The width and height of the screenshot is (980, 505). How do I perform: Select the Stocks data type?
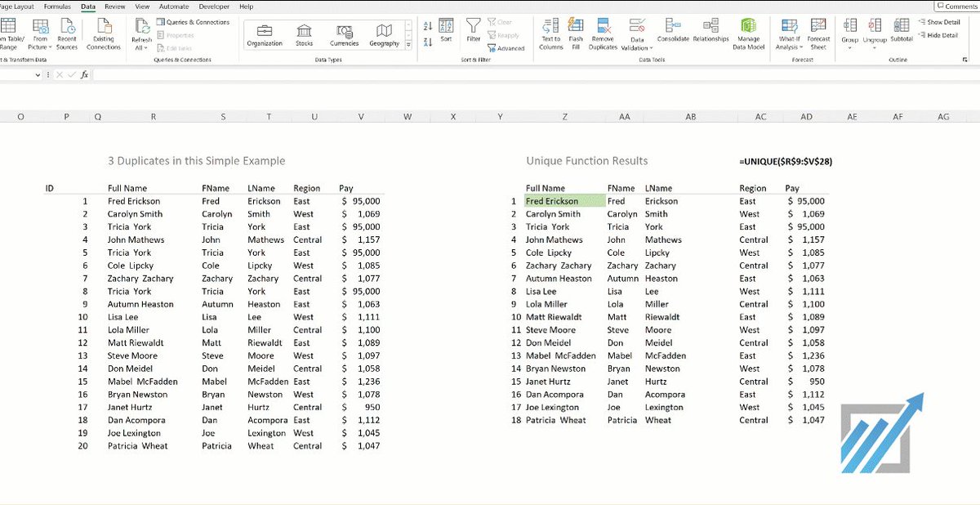tap(304, 34)
